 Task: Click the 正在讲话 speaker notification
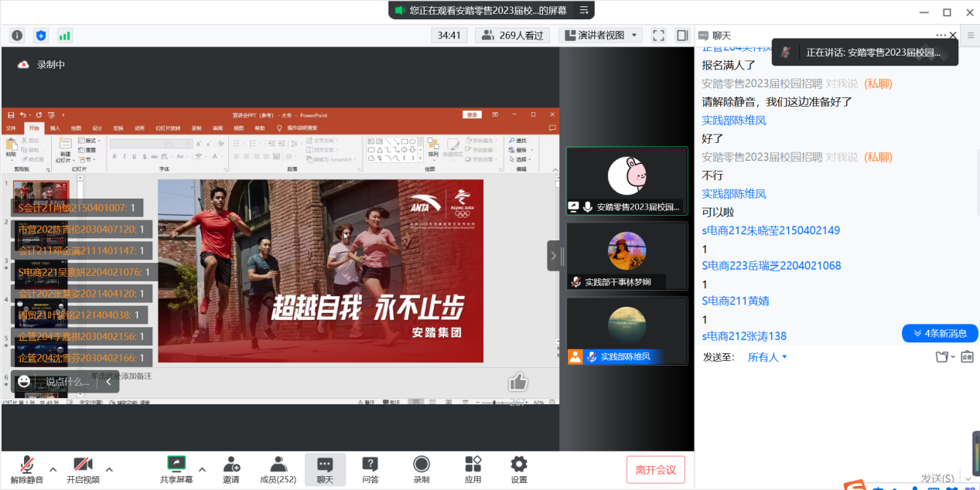click(866, 53)
